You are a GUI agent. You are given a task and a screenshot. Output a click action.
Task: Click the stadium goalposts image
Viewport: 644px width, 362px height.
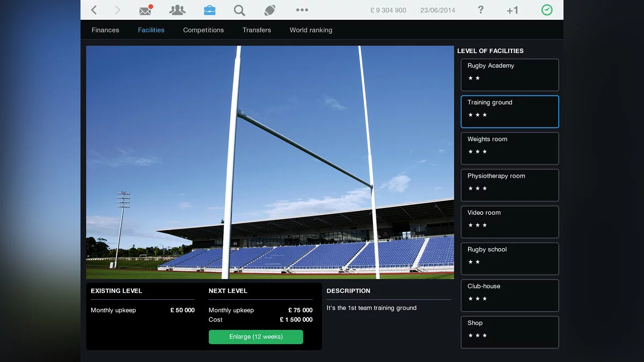270,162
